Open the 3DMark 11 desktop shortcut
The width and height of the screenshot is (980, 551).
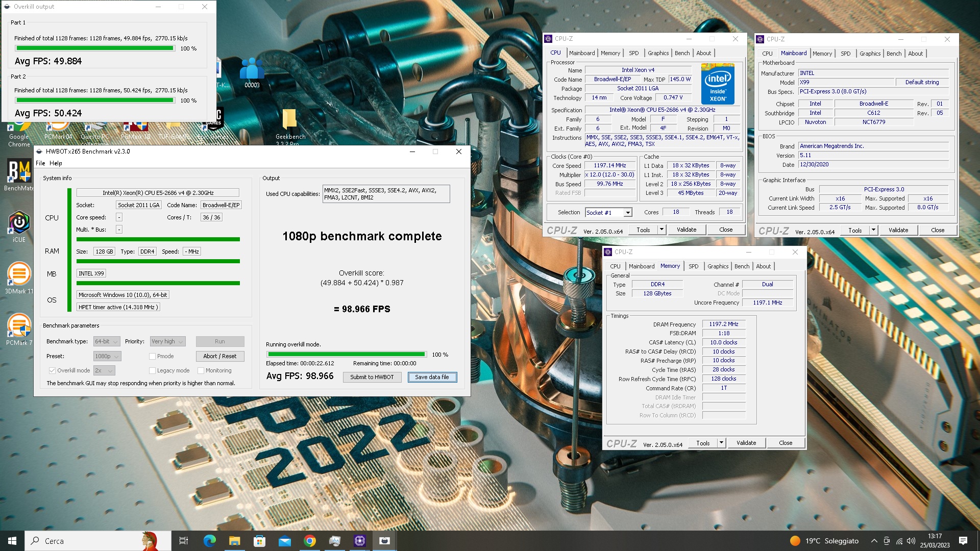[19, 278]
